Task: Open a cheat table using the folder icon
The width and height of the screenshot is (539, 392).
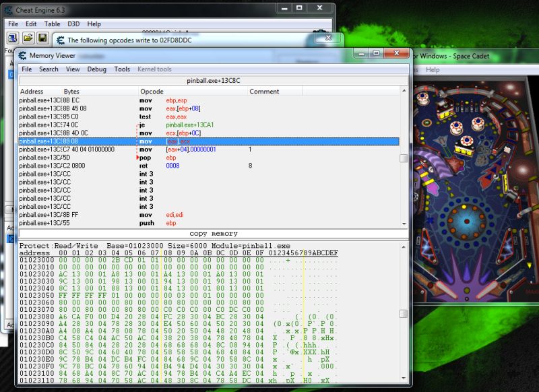Action: coord(27,38)
